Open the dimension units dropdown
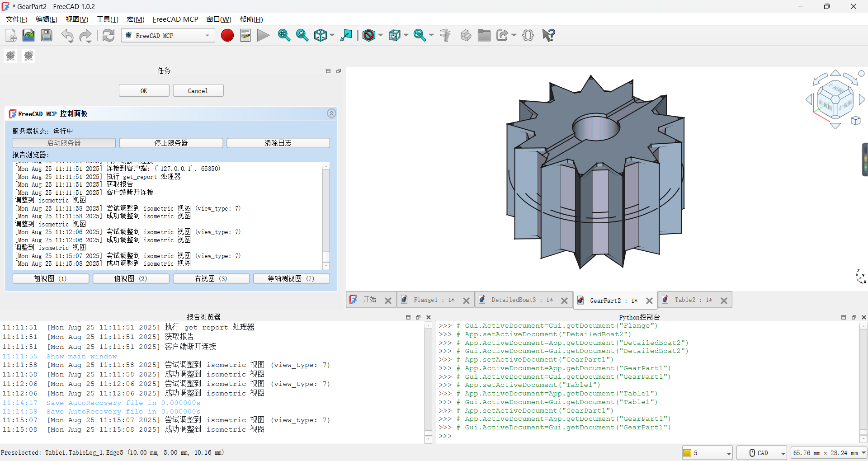Screen dimensions: 868x461 pos(829,453)
